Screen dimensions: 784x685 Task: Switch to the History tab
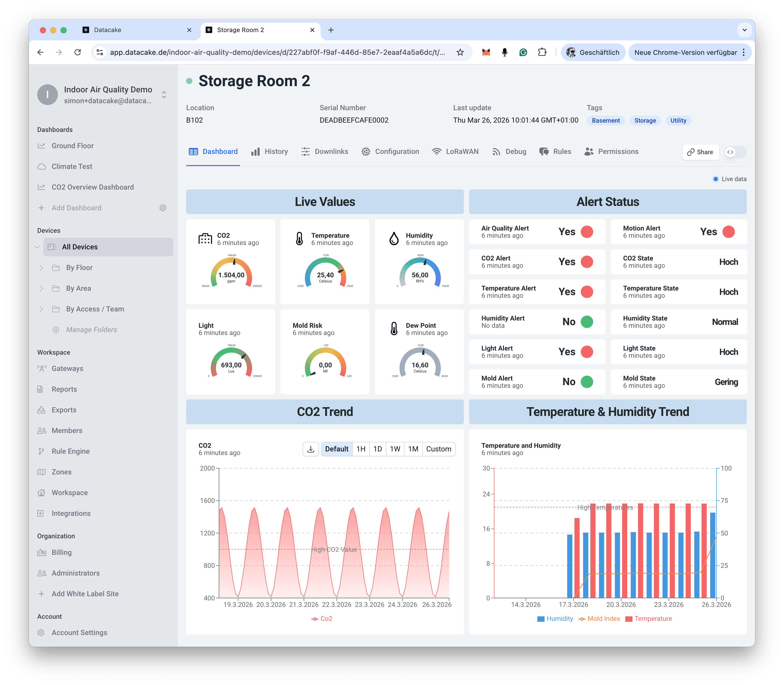coord(269,152)
